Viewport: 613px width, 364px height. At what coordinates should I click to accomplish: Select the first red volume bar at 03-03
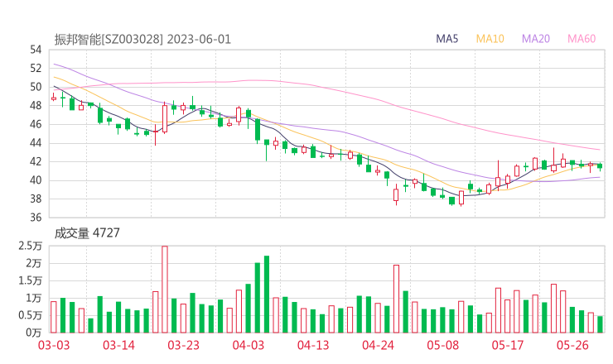(54, 317)
